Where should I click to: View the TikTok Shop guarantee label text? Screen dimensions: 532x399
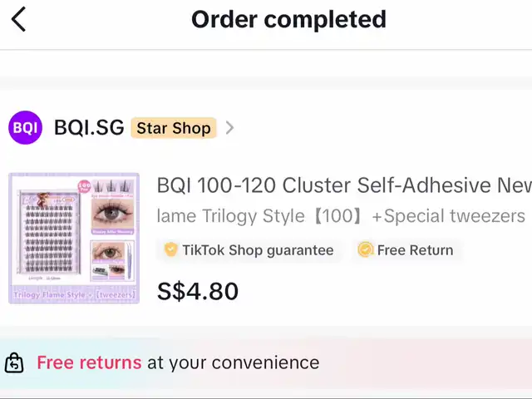pos(258,250)
